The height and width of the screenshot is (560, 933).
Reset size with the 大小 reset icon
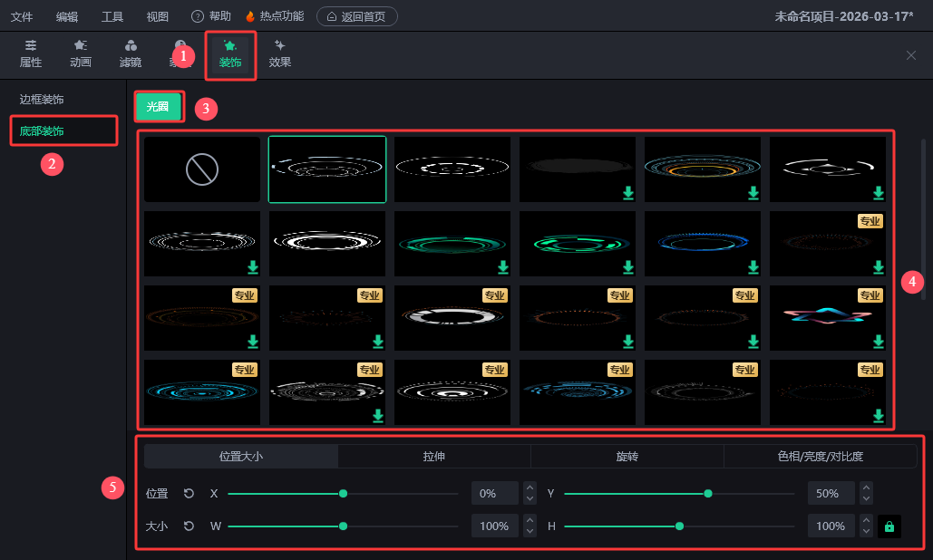pyautogui.click(x=189, y=526)
